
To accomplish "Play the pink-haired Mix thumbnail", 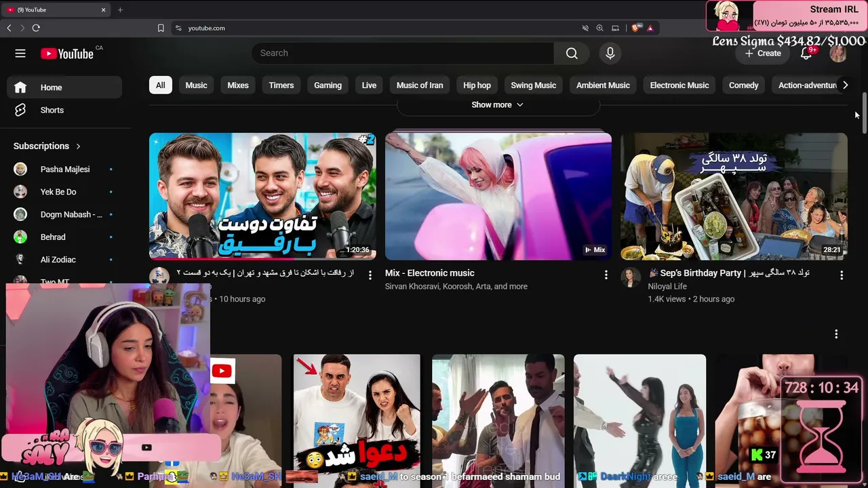I will (498, 197).
